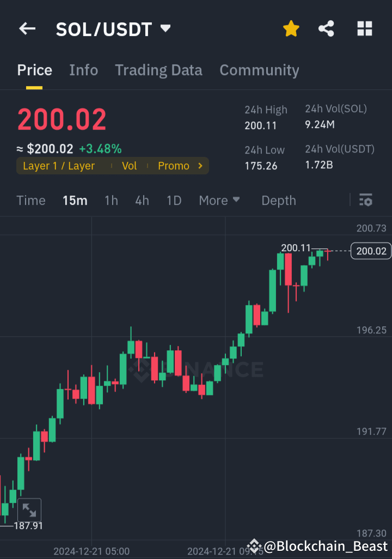Switch to the Info tab
Image resolution: width=392 pixels, height=559 pixels.
(x=83, y=70)
